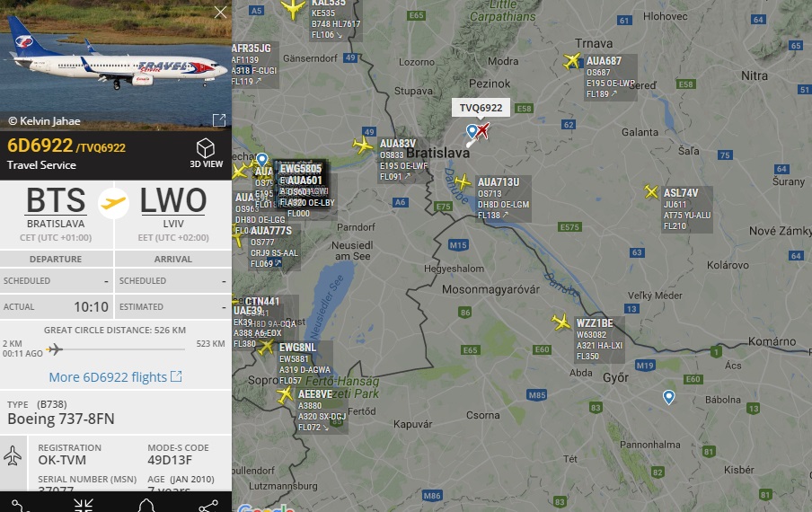Click the flight progress bar plane marker
Screen dimensions: 812x512
pos(55,349)
